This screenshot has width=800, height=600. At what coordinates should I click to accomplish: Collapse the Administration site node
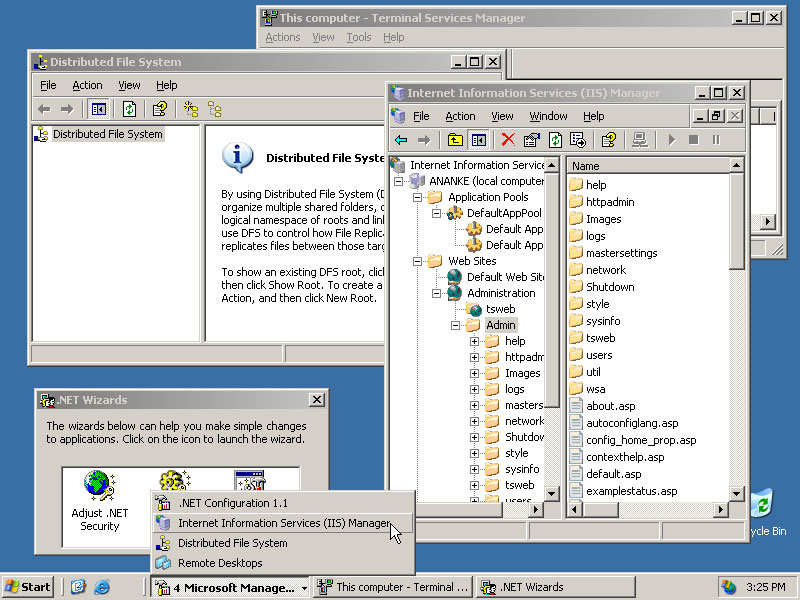(436, 293)
